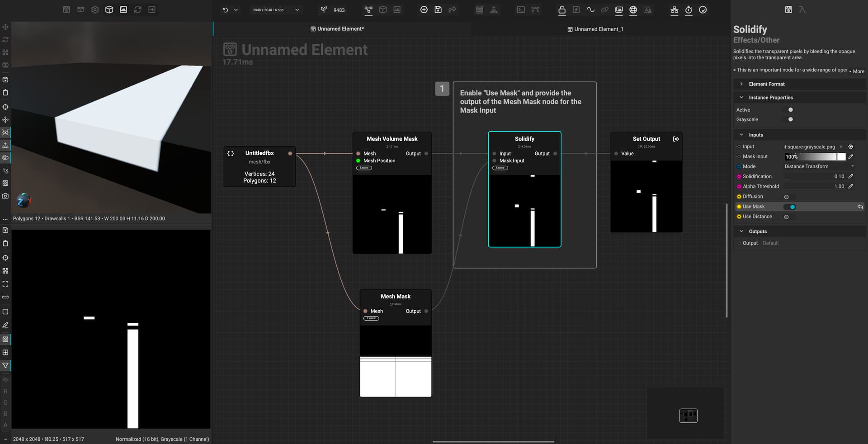Disable the Use Mask toggle
This screenshot has width=868, height=444.
pyautogui.click(x=790, y=207)
